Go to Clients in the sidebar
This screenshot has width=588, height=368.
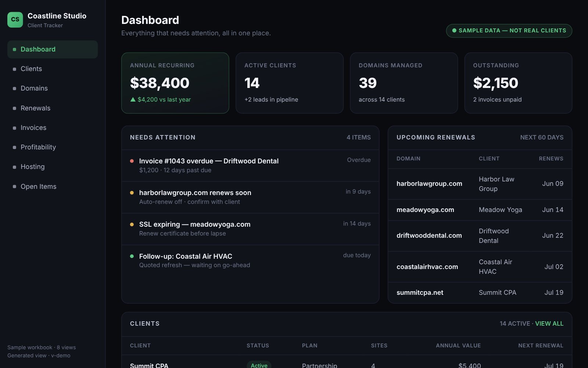[53, 69]
